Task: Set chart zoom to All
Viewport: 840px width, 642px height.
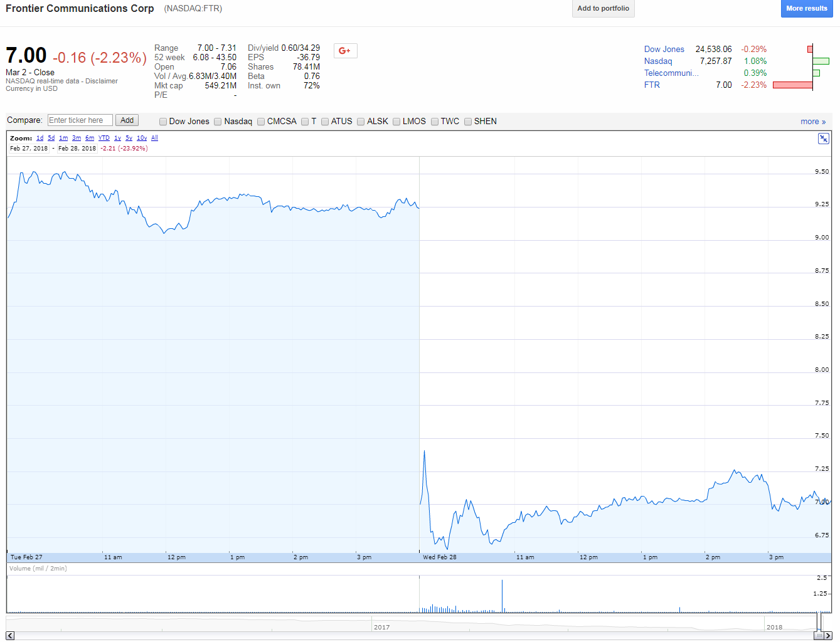Action: point(154,138)
